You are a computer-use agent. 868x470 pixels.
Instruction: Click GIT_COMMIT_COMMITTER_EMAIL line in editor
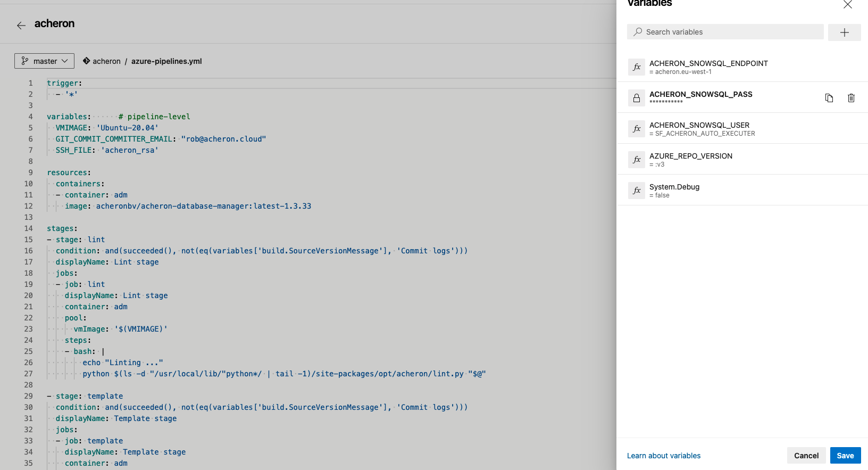161,139
